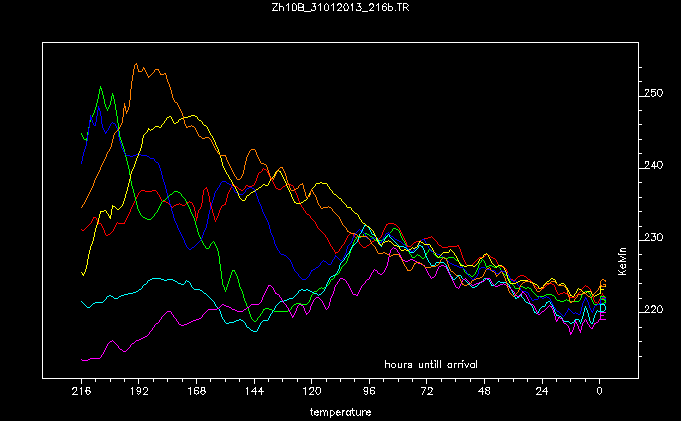Viewport: 681px width, 421px height.
Task: Pick the x-axis tick label 120
Action: [311, 391]
